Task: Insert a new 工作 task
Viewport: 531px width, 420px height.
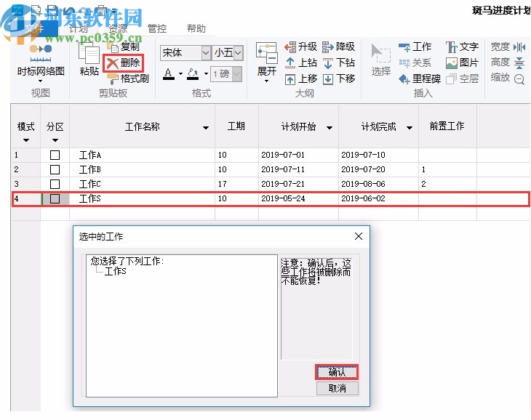Action: (415, 47)
